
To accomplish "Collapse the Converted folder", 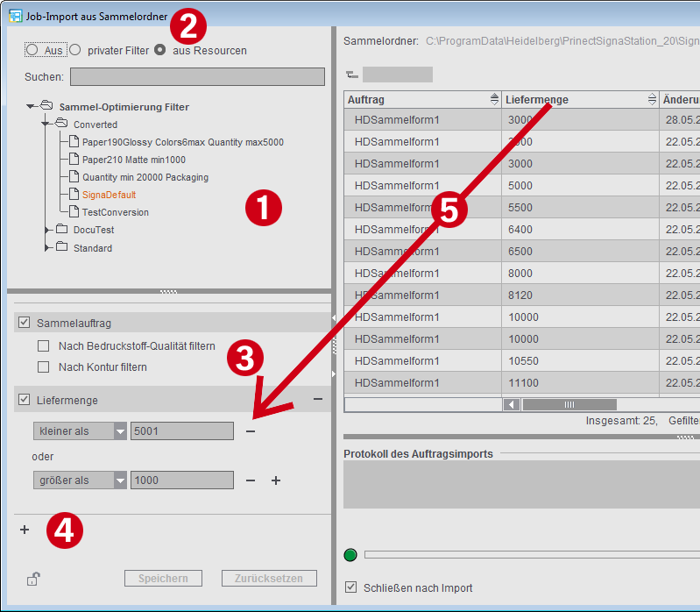I will [45, 124].
